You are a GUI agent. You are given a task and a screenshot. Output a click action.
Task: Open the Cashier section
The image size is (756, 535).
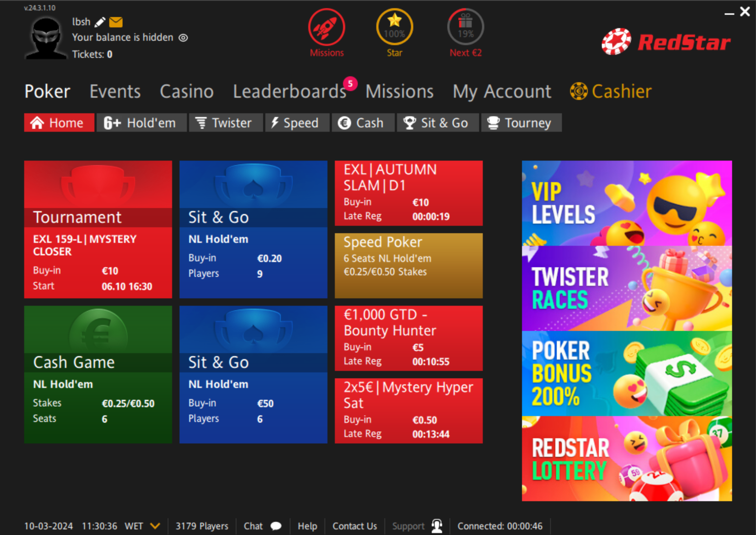611,91
